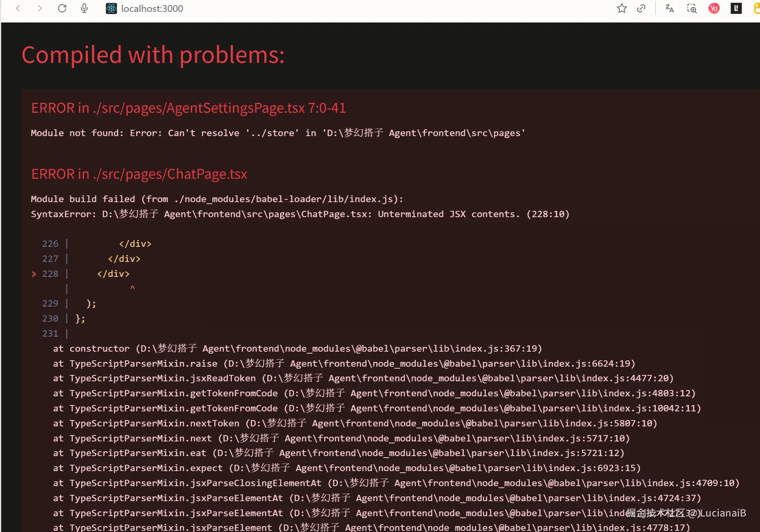Open the red Yd extension
760x532 pixels.
click(714, 8)
